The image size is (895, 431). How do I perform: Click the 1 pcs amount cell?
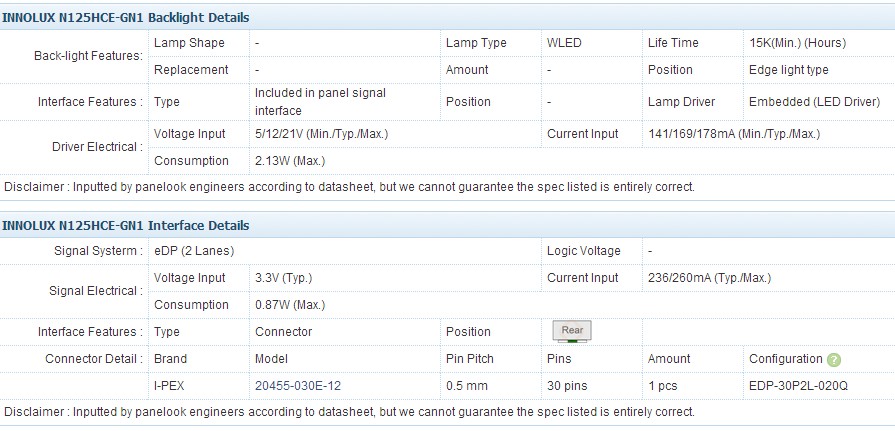pos(663,386)
